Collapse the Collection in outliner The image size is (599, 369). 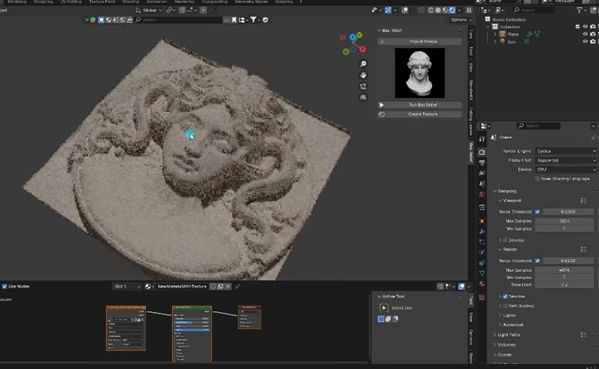(x=488, y=27)
